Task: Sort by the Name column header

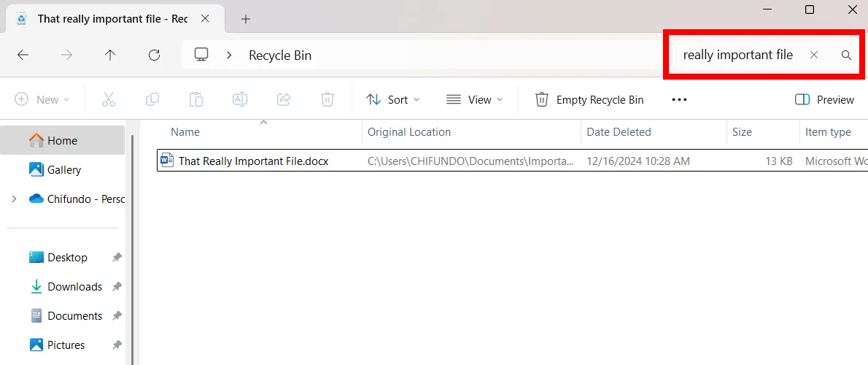Action: click(185, 132)
